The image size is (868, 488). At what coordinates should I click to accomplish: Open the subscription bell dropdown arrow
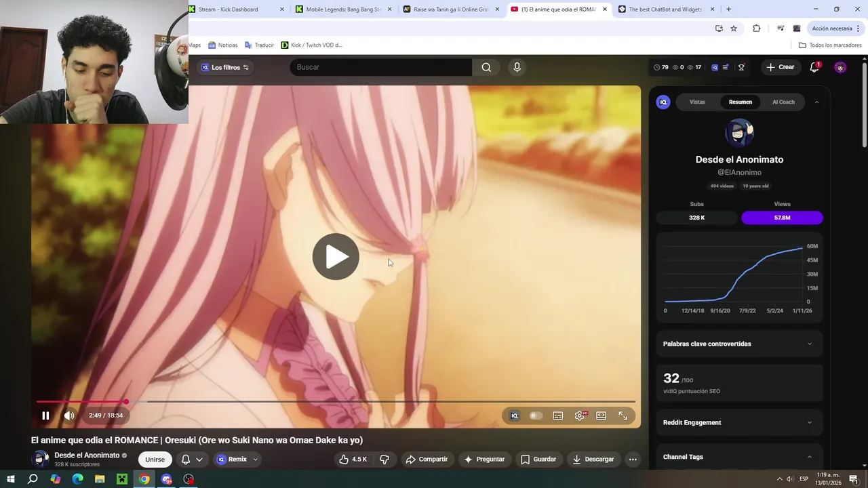[x=199, y=459]
